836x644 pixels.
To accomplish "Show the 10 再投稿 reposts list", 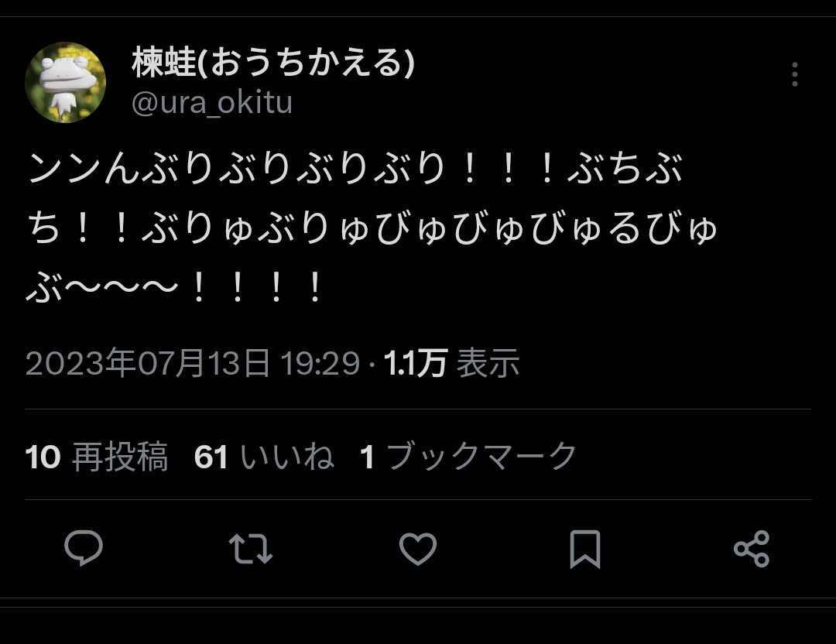I will click(x=97, y=457).
